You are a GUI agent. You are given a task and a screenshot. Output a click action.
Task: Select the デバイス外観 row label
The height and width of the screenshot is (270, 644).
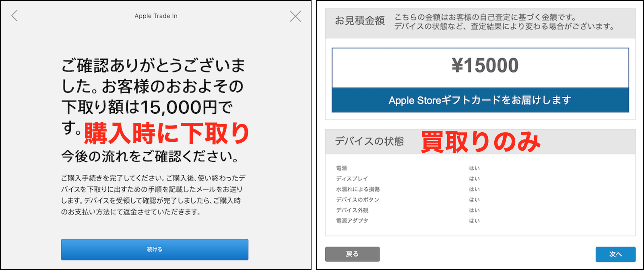pyautogui.click(x=352, y=210)
